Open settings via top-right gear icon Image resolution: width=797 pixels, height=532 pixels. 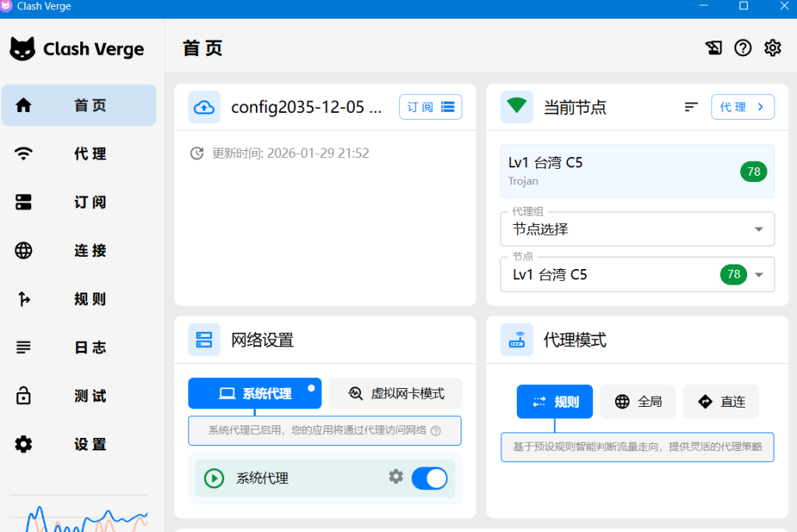(772, 48)
